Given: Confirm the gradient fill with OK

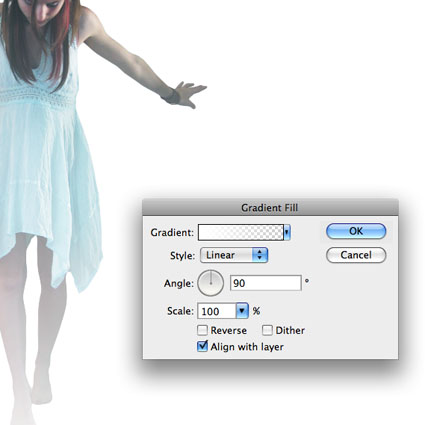Looking at the screenshot, I should click(356, 231).
